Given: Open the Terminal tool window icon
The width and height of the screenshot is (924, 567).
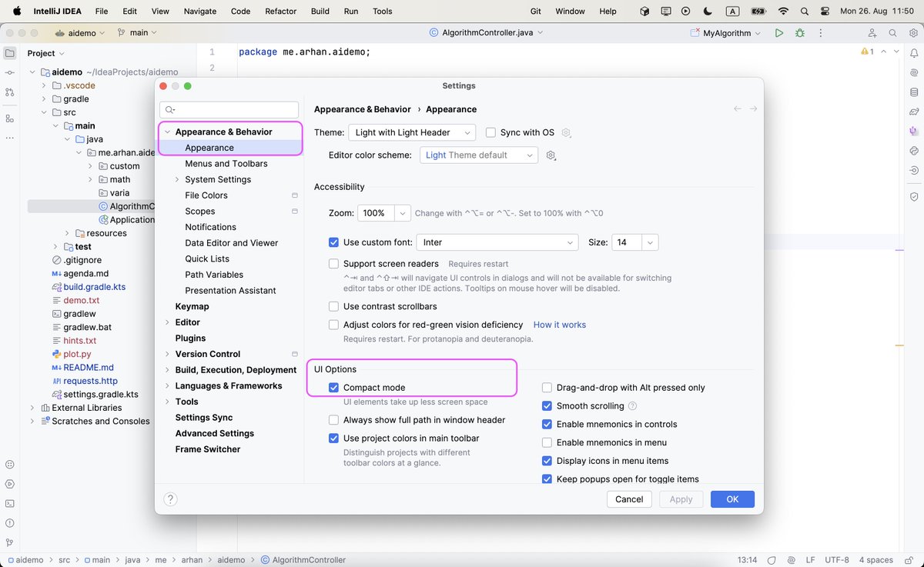Looking at the screenshot, I should [9, 503].
